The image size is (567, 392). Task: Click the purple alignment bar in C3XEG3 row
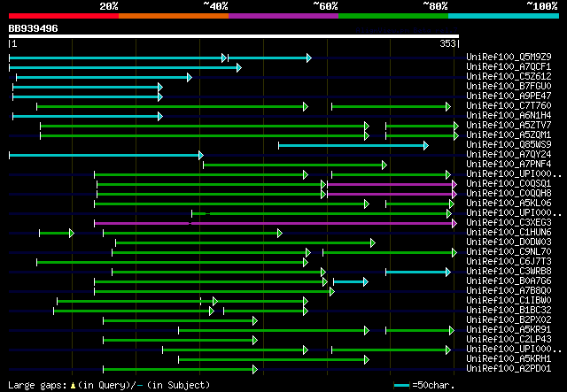(275, 224)
